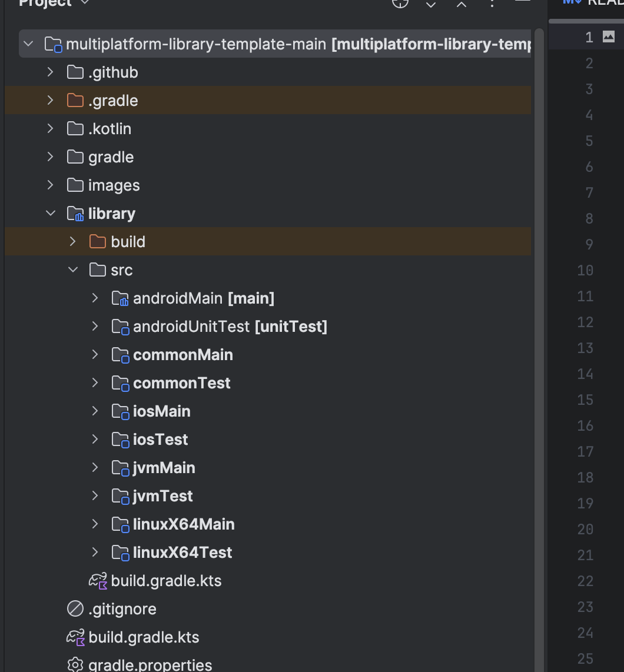Click line number 10 in the editor gutter
624x672 pixels.
pos(585,270)
